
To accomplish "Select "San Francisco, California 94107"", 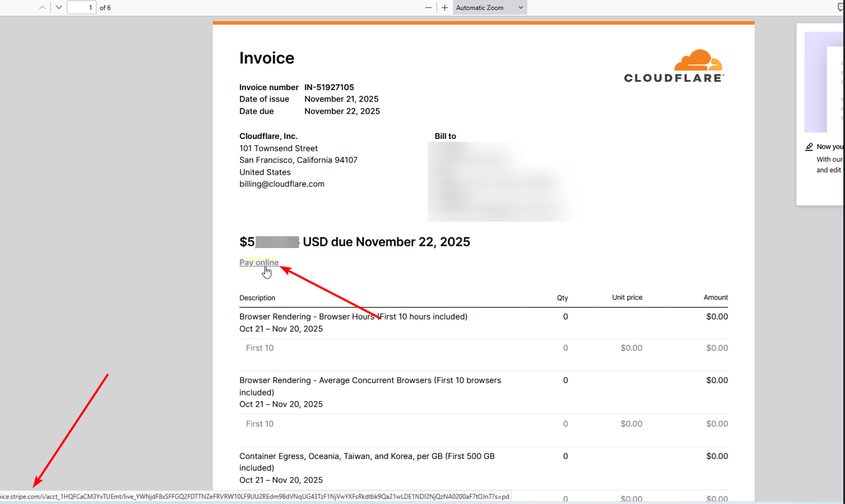I will [298, 160].
